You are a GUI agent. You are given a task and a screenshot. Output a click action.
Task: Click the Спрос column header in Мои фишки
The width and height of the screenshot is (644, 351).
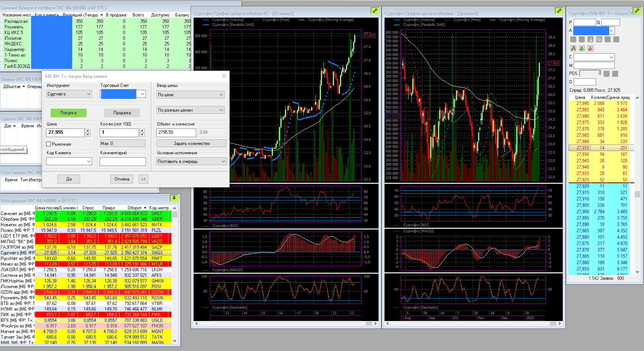[88, 208]
